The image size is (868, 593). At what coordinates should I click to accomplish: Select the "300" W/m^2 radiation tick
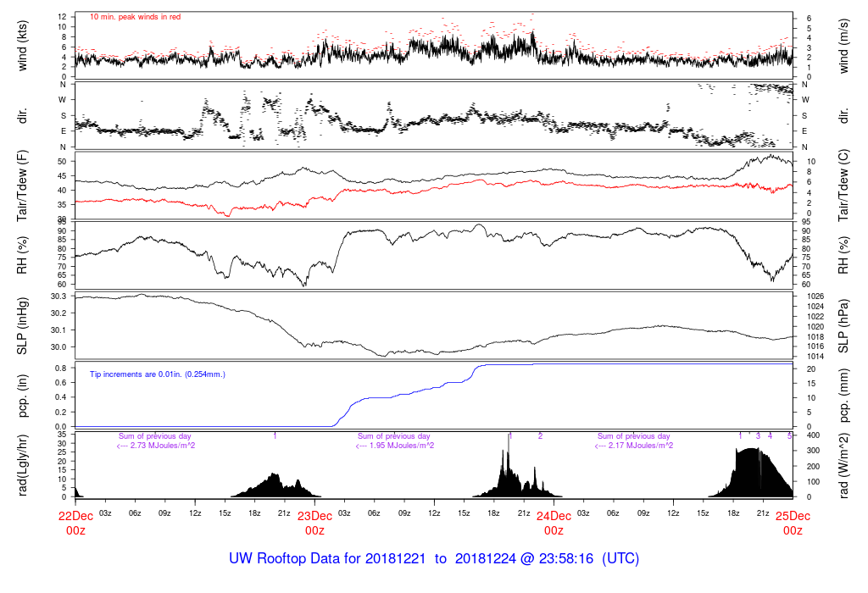[x=813, y=452]
